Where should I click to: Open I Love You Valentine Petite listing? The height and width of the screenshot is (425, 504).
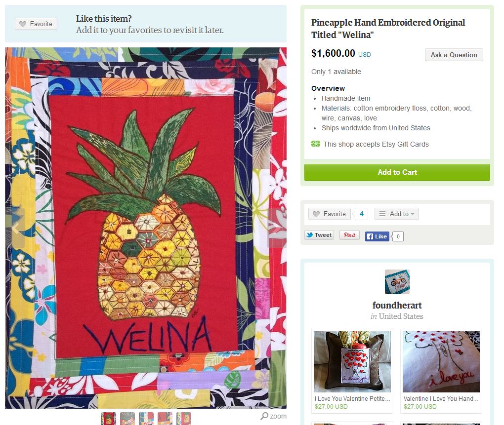pyautogui.click(x=352, y=371)
